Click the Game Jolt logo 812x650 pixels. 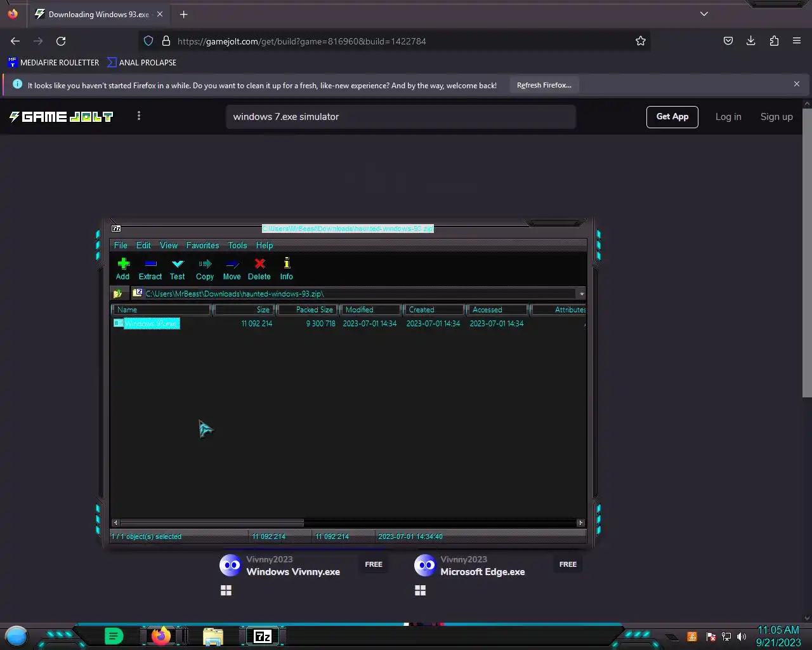[61, 117]
